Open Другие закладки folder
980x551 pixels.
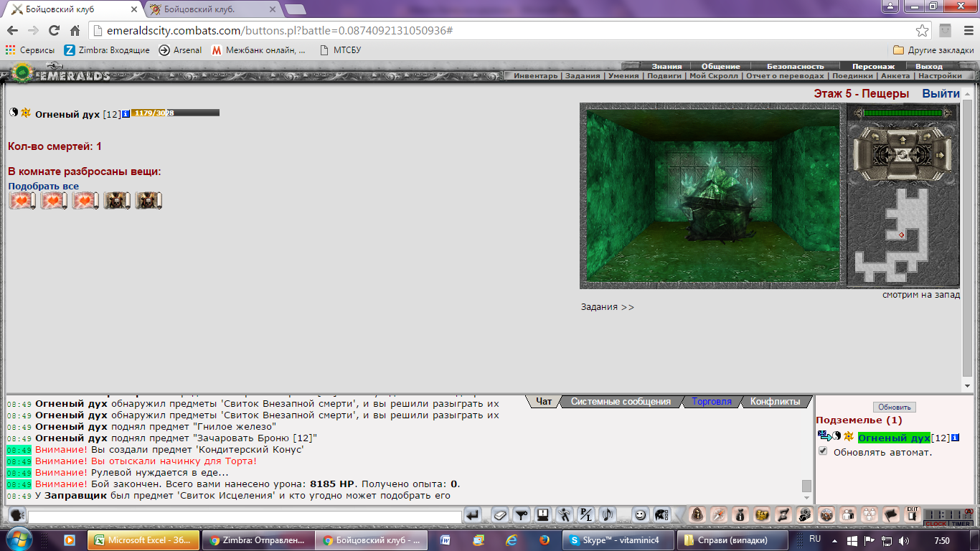pyautogui.click(x=933, y=50)
